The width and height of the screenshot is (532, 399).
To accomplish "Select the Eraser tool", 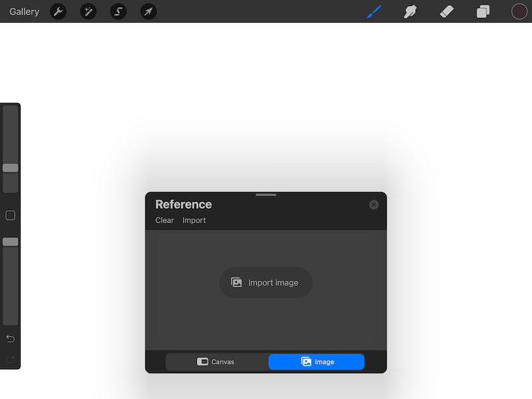I will tap(447, 11).
